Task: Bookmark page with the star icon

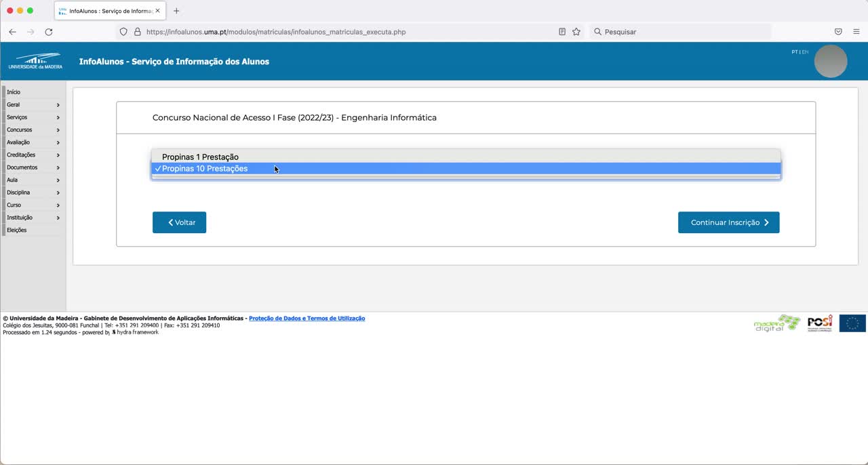Action: point(576,32)
